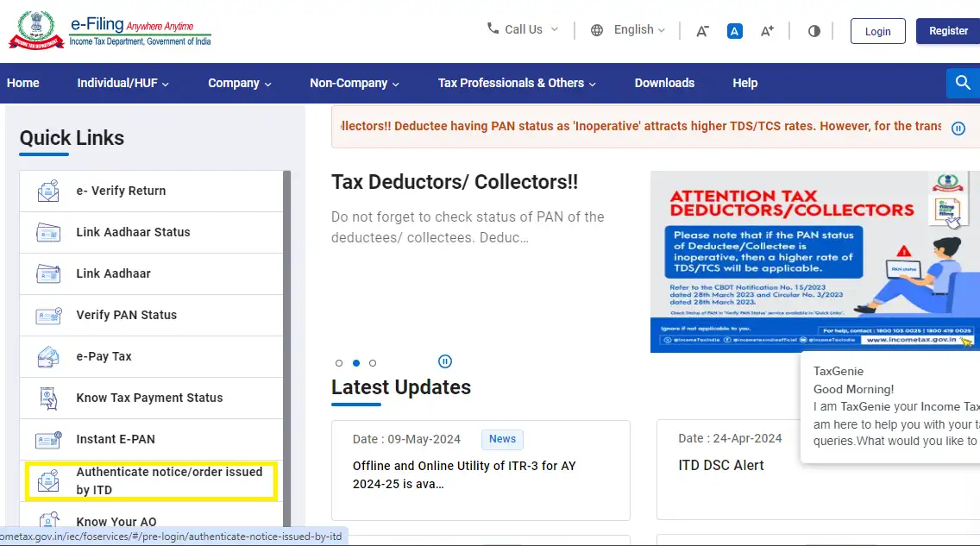This screenshot has width=980, height=546.
Task: Open the Individual/HUF menu
Action: [122, 83]
